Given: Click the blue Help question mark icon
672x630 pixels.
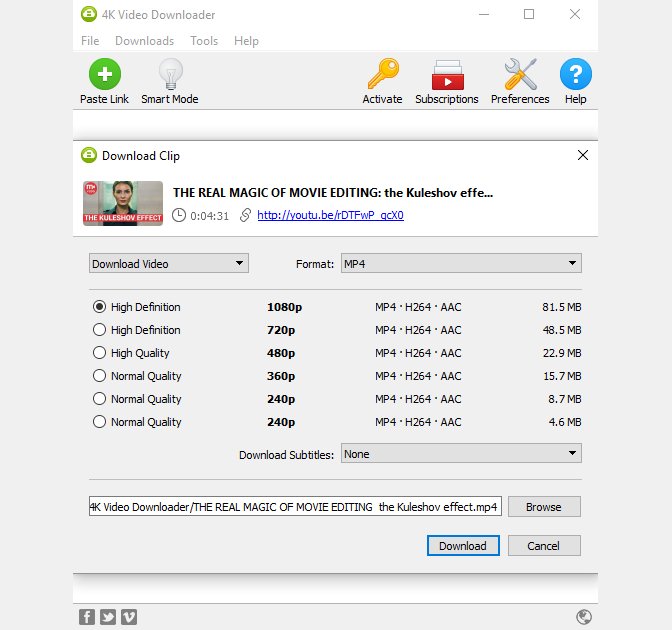Looking at the screenshot, I should pos(576,74).
